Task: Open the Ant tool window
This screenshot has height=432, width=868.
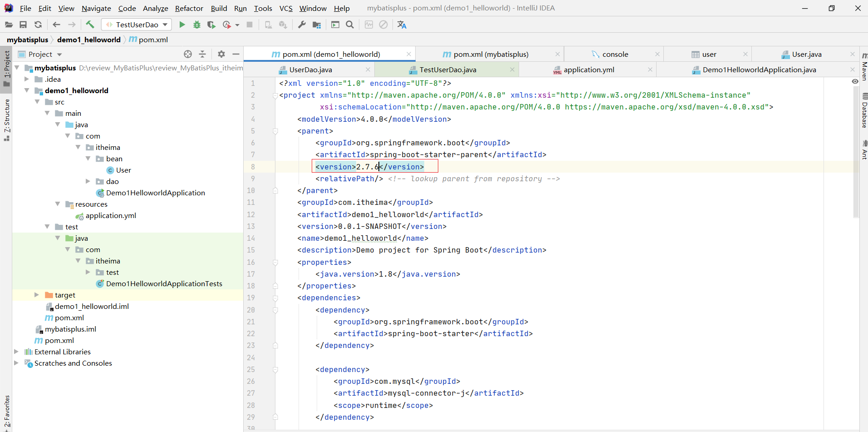Action: 864,150
